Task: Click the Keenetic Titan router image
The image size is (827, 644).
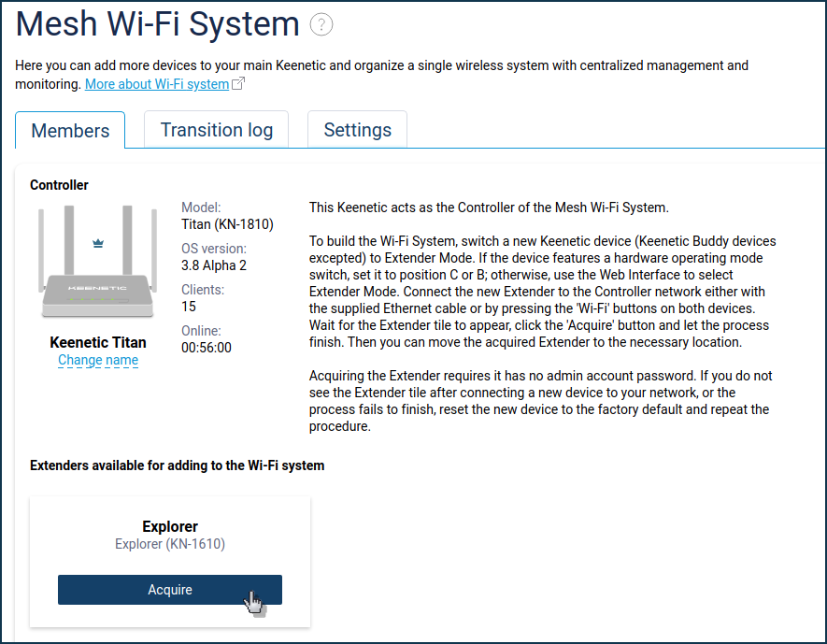Action: pyautogui.click(x=97, y=262)
